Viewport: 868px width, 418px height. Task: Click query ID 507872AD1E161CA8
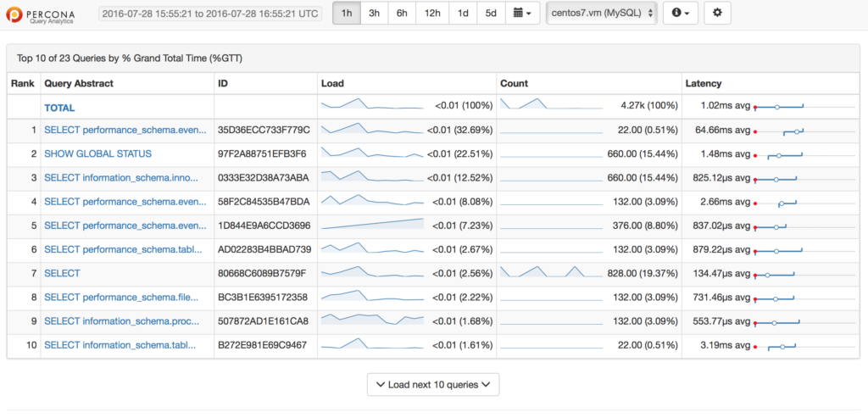[x=263, y=321]
